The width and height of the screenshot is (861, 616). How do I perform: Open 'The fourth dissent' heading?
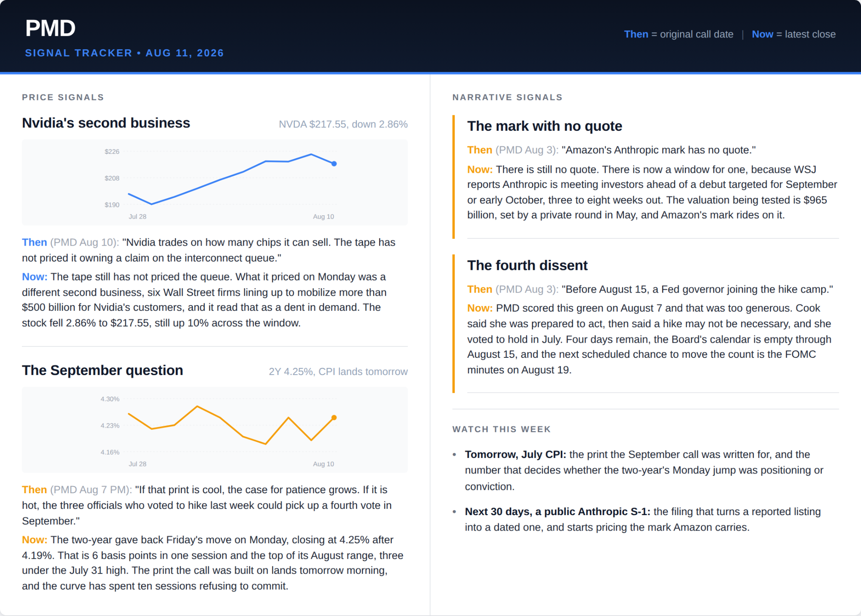point(527,265)
